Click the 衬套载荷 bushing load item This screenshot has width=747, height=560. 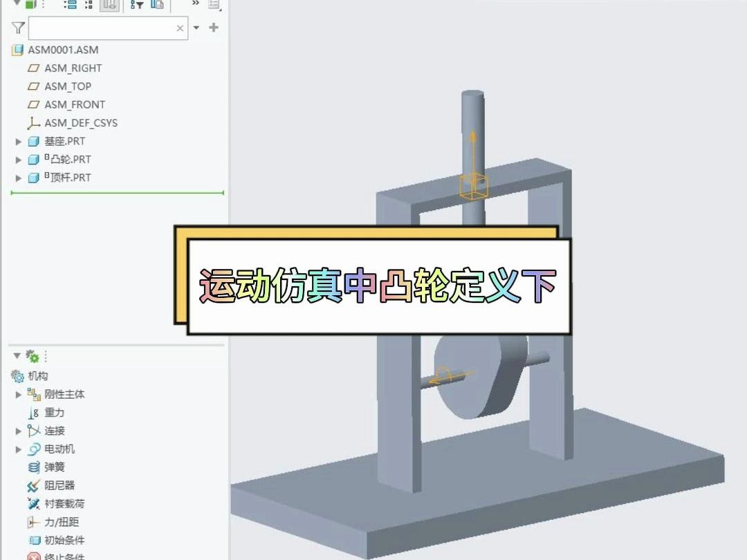tap(64, 504)
